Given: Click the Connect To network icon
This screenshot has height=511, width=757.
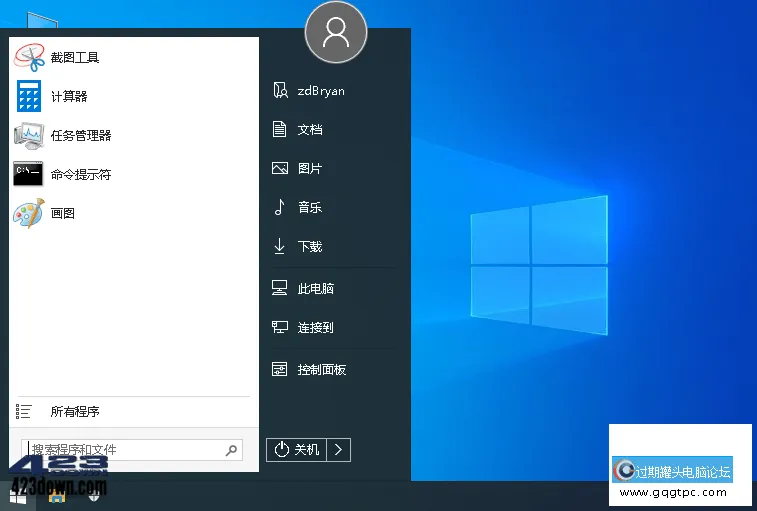Looking at the screenshot, I should click(x=280, y=327).
